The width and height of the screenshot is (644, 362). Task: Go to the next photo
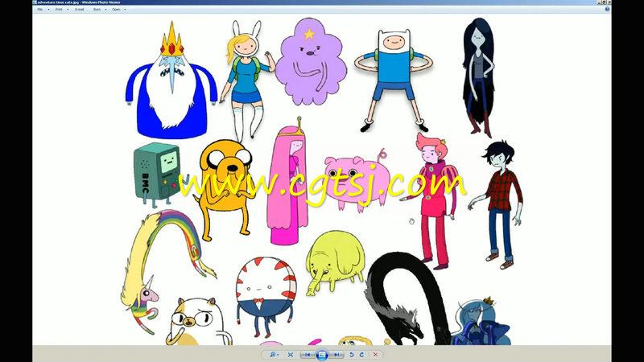pos(336,354)
